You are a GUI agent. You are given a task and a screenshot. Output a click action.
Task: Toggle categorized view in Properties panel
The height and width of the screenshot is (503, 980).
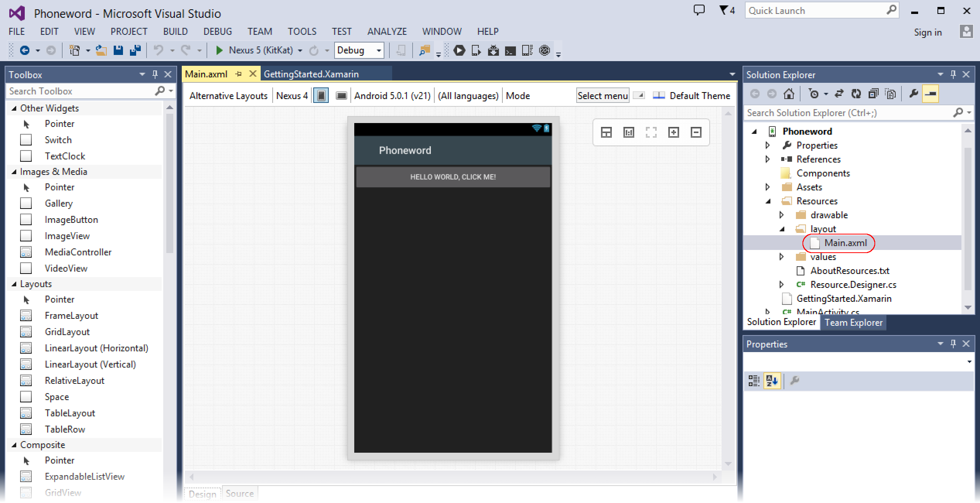point(754,381)
